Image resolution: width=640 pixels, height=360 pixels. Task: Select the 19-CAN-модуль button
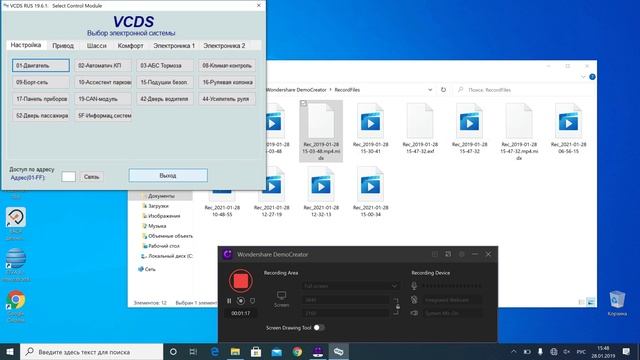click(103, 99)
